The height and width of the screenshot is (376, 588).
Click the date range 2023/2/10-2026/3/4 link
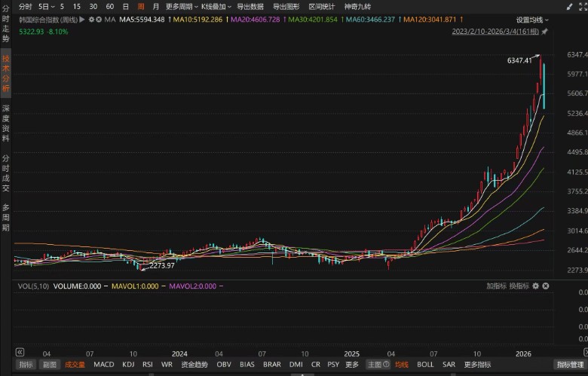click(x=495, y=32)
